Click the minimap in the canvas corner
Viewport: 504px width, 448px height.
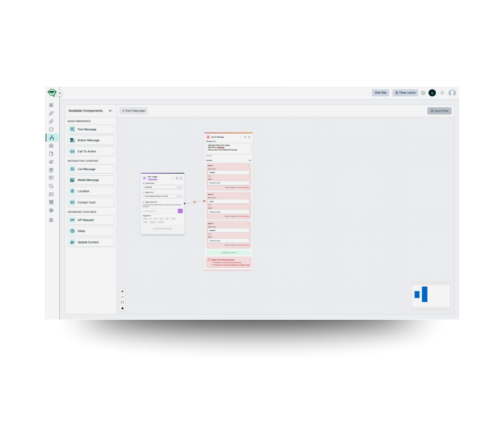(x=431, y=295)
